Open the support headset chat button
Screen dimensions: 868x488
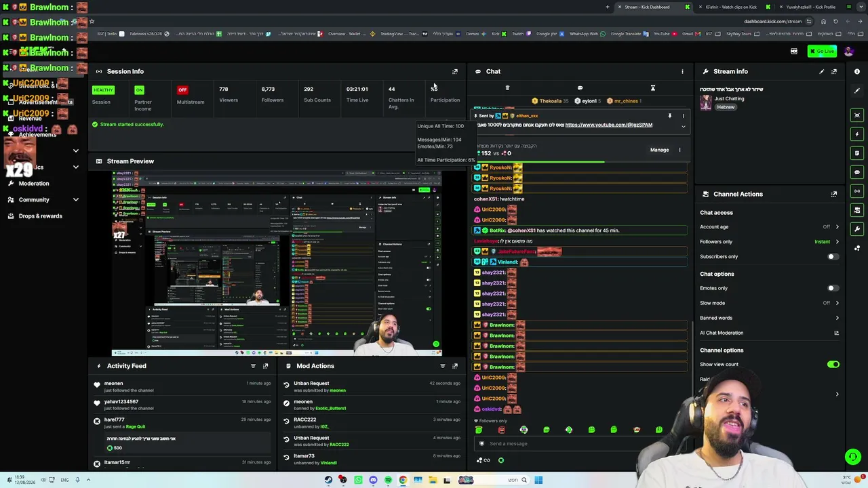(853, 457)
